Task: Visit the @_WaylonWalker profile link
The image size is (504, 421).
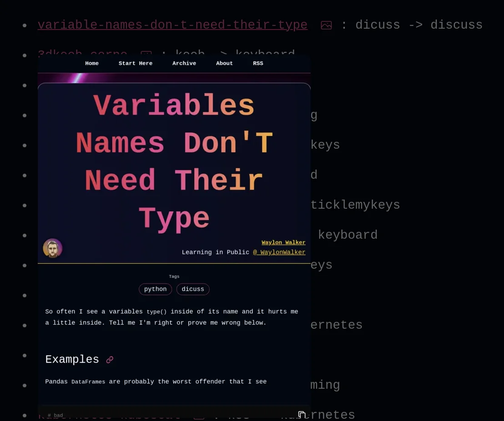Action: (x=279, y=252)
